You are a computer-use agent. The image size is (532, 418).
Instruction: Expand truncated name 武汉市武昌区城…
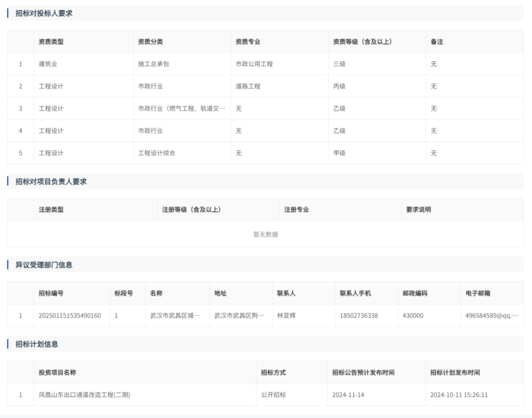click(x=175, y=316)
